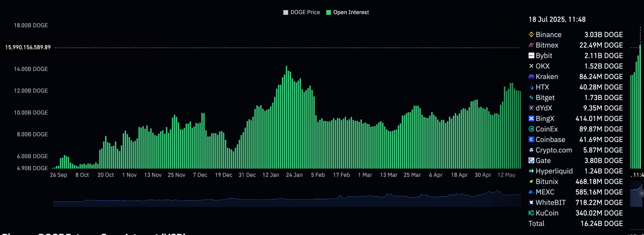Click the Binance exchange logo icon
The image size is (644, 235).
tap(531, 35)
